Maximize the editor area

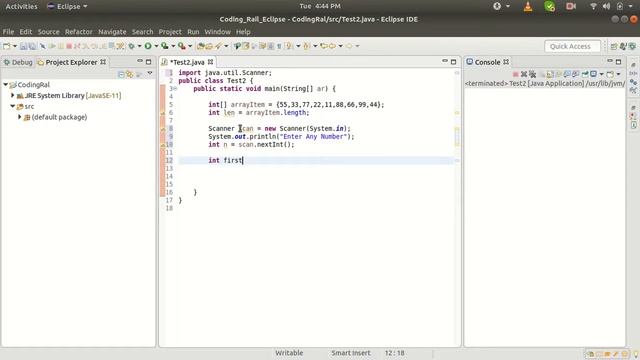[453, 62]
